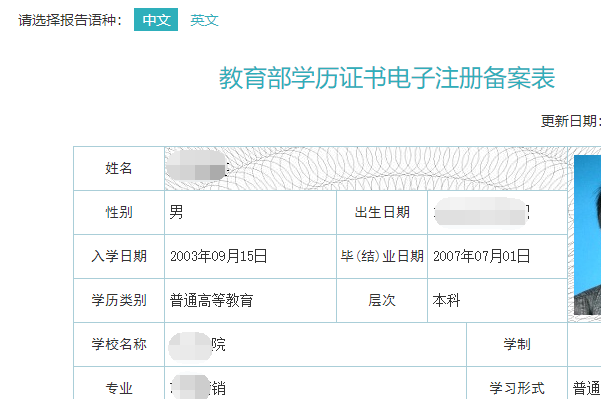This screenshot has height=399, width=601.
Task: Switch report language to 英文
Action: (204, 20)
